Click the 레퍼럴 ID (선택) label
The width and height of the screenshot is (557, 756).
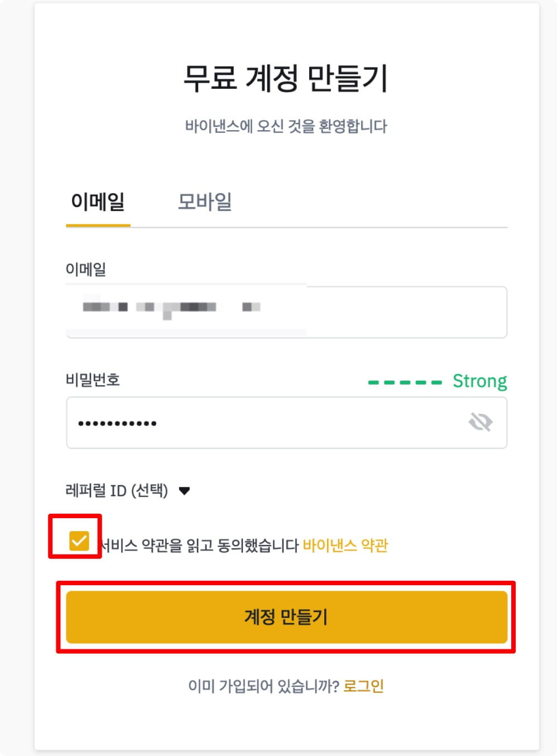(117, 491)
